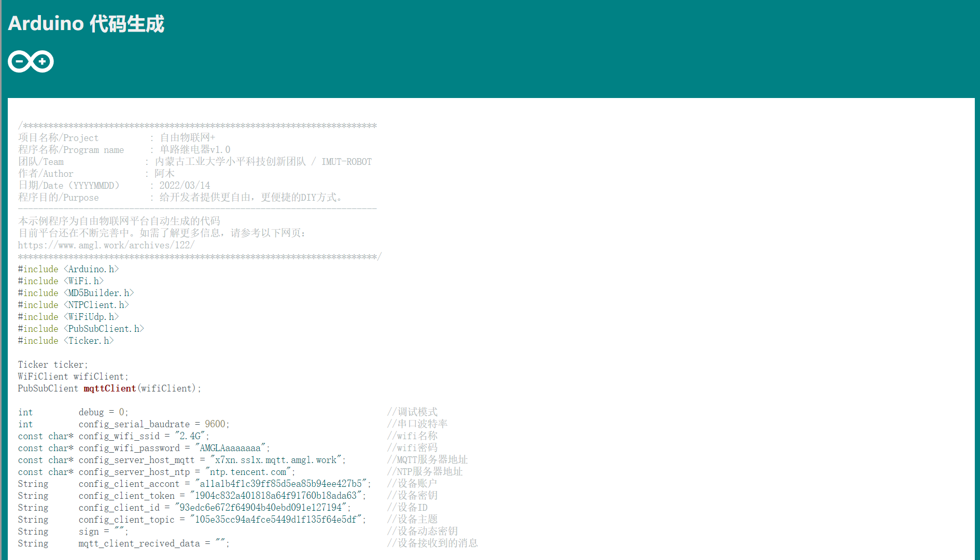Click the 'WiFiClient wifiClient;' declaration

(73, 376)
